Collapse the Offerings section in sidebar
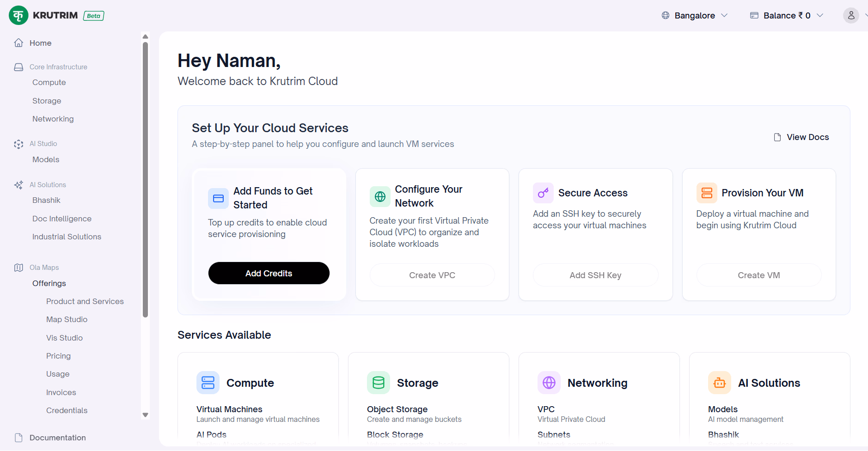 49,283
